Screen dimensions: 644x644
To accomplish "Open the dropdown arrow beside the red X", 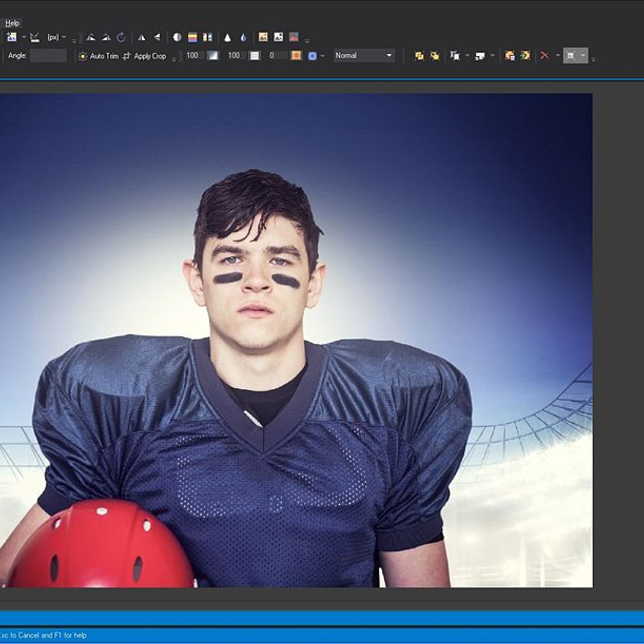I will [x=557, y=56].
